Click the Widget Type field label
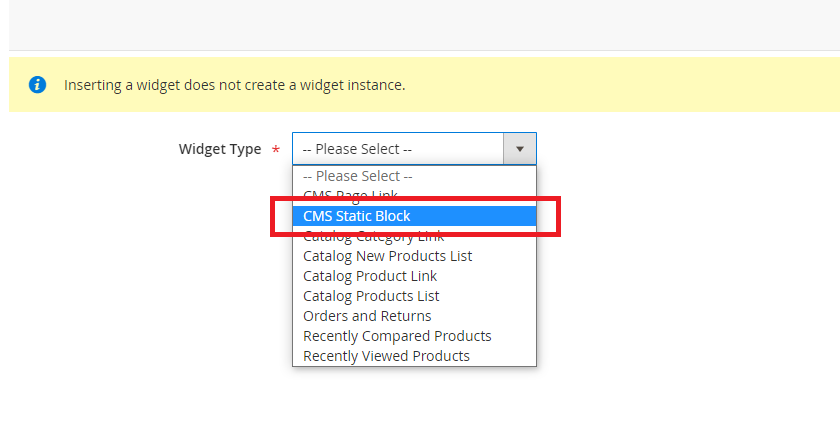 coord(220,149)
